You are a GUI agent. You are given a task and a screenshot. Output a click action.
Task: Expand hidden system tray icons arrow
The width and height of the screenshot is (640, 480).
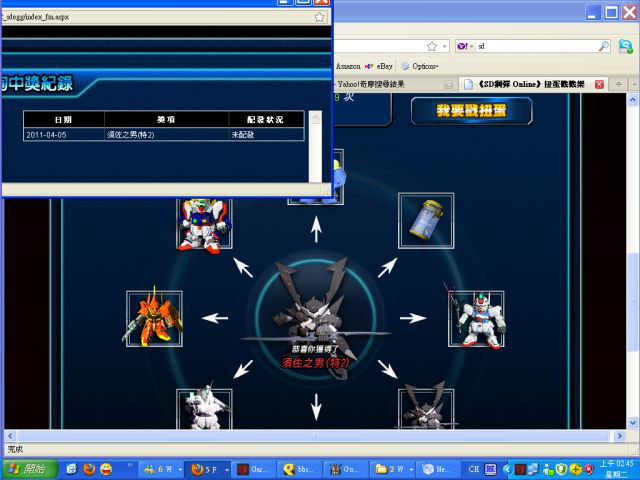pyautogui.click(x=507, y=469)
